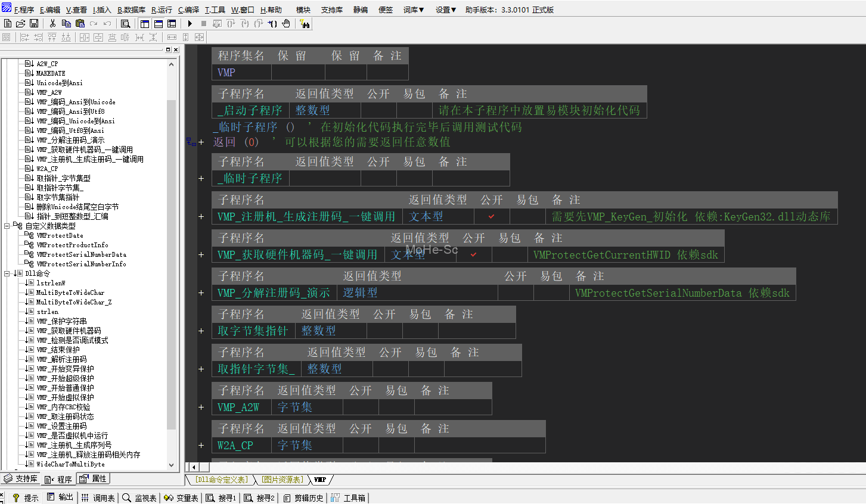The height and width of the screenshot is (504, 866).
Task: Click the print preview magnifier icon
Action: [x=125, y=23]
